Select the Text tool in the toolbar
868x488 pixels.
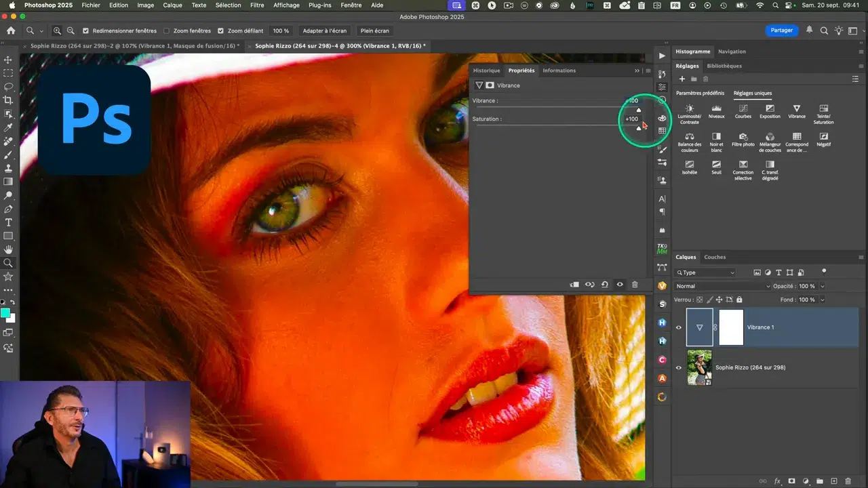tap(8, 222)
